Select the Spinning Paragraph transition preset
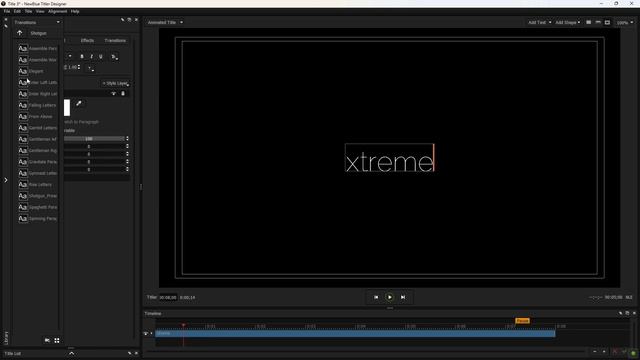 tap(38, 219)
